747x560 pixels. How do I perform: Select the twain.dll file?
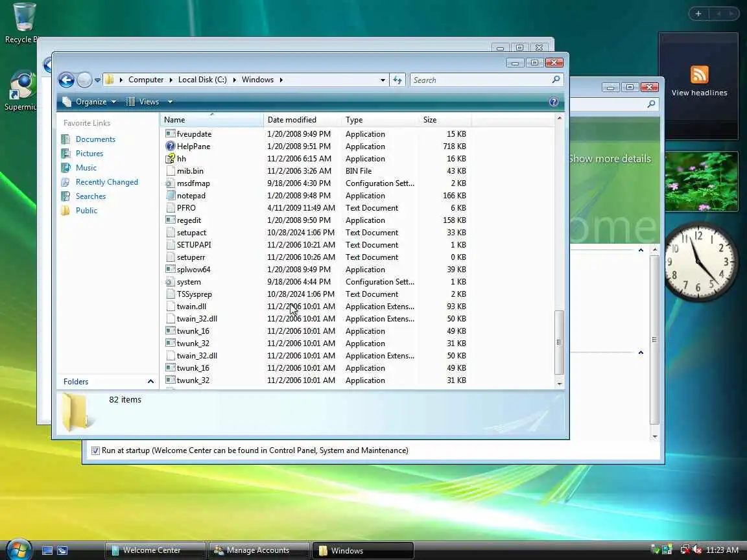click(x=191, y=307)
